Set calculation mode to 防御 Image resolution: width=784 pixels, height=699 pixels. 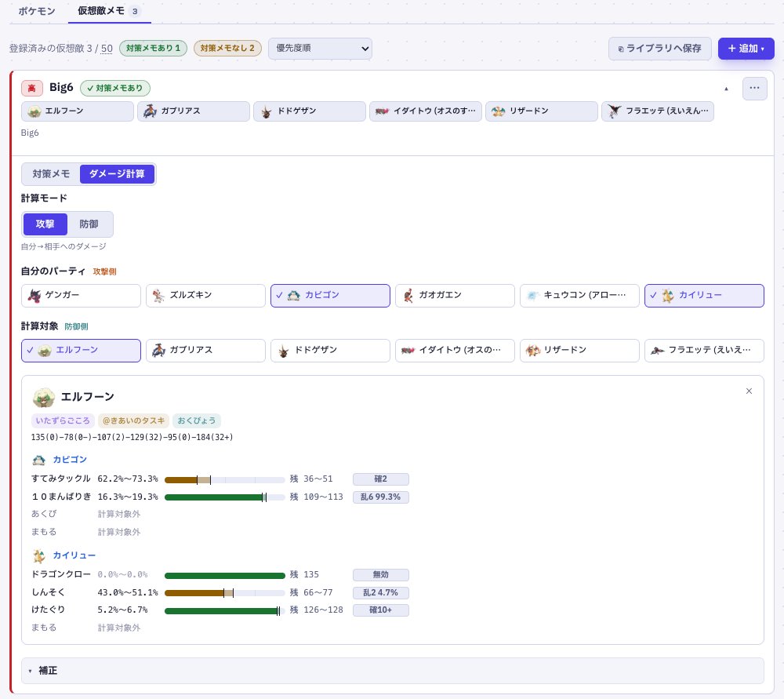pos(89,224)
